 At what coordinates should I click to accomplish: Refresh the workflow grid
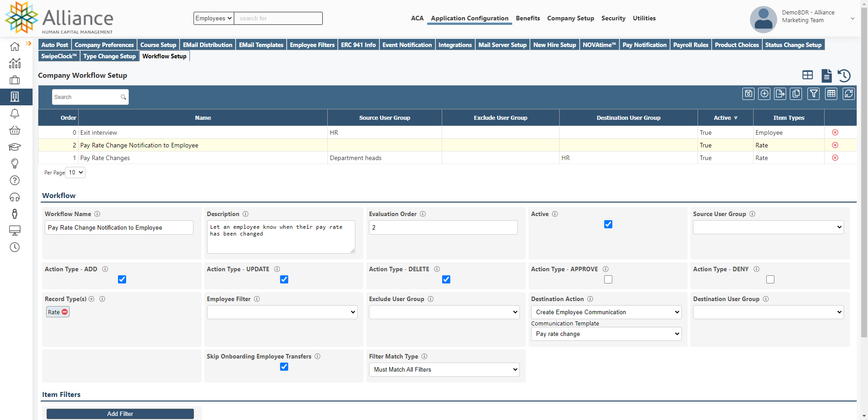(849, 94)
